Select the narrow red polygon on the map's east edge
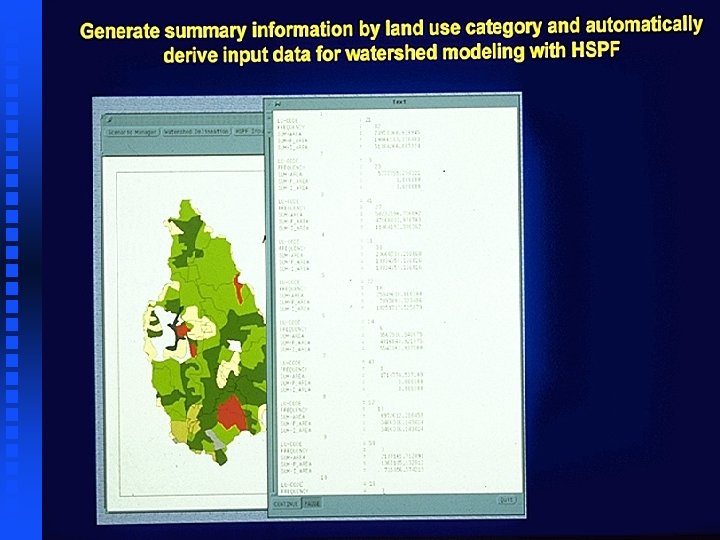The image size is (720, 540). coord(238,288)
